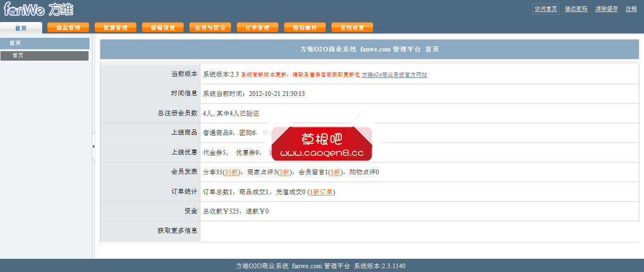The height and width of the screenshot is (272, 644).
Task: Select the active 首页 tab
Action: (x=20, y=28)
